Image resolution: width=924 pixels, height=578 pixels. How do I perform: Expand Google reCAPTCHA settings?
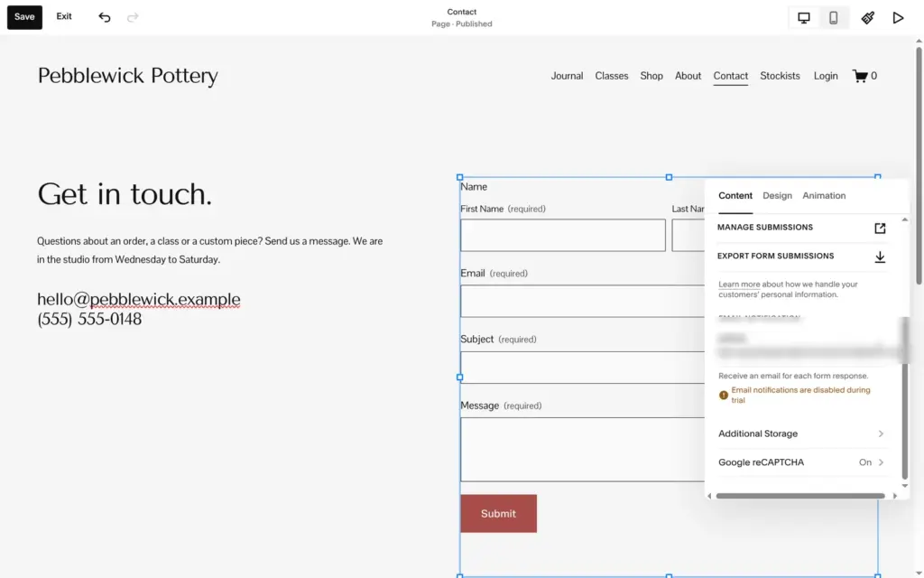pos(801,462)
